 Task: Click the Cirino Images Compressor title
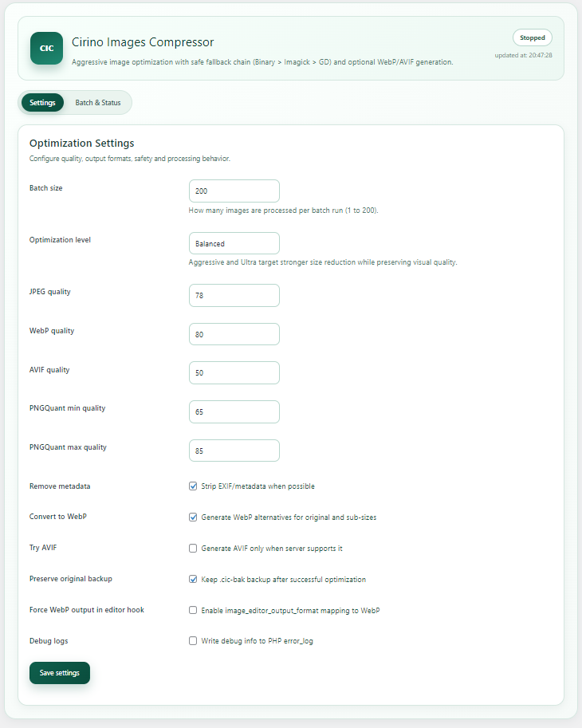[x=143, y=42]
